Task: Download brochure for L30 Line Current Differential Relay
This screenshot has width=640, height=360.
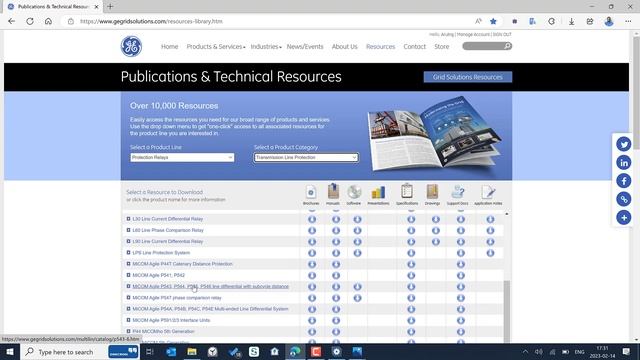Action: pos(312,219)
